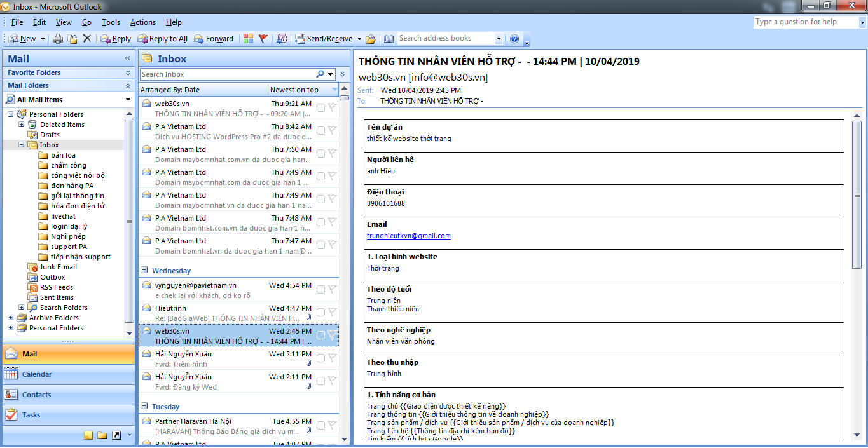
Task: Flag the P.A Vietnam Thu 7:50 AM message
Action: point(332,153)
